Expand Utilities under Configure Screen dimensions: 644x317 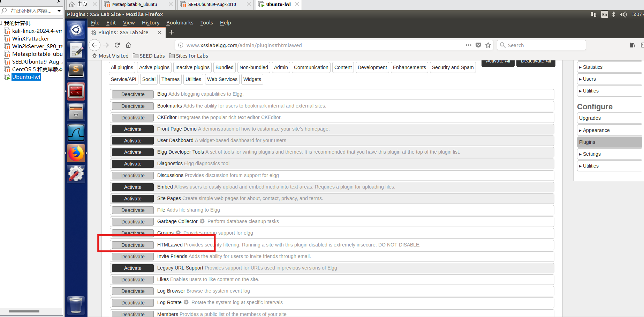[609, 166]
